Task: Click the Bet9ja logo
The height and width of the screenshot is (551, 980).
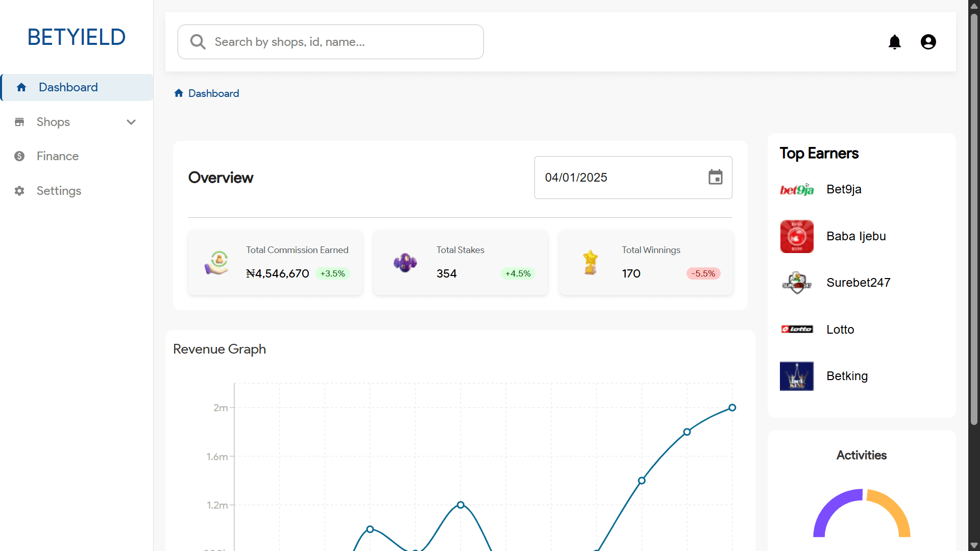Action: 797,190
